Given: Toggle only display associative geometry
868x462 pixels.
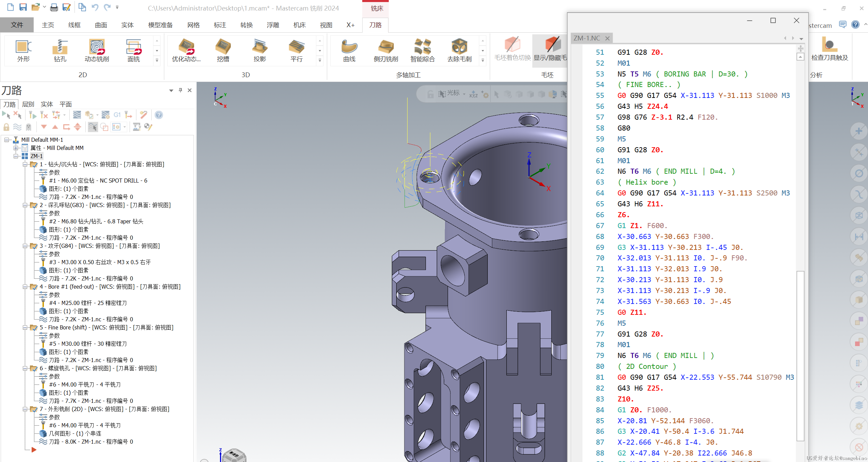Looking at the screenshot, I should coord(104,127).
